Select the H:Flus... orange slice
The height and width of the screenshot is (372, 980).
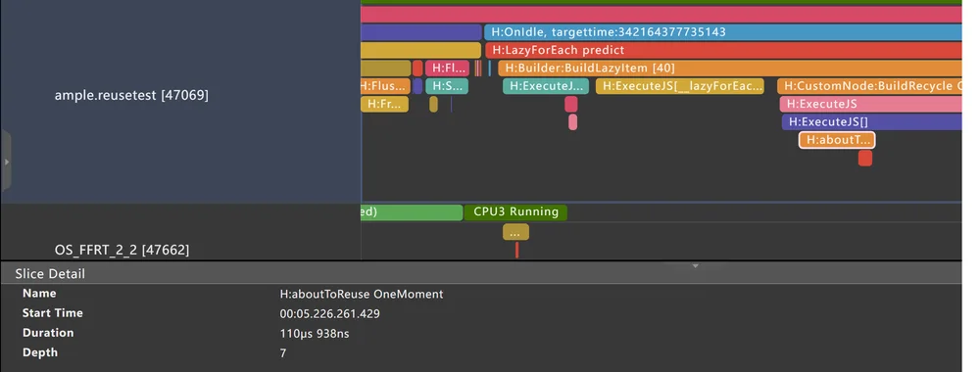385,86
